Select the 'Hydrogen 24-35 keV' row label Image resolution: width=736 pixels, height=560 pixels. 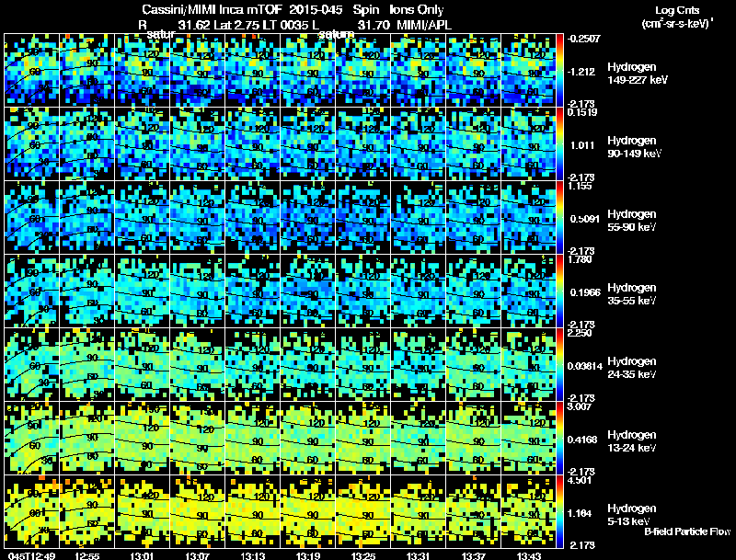click(632, 368)
